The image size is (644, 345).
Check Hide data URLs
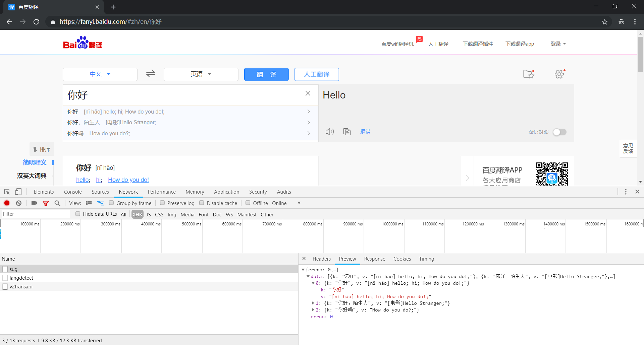point(78,214)
